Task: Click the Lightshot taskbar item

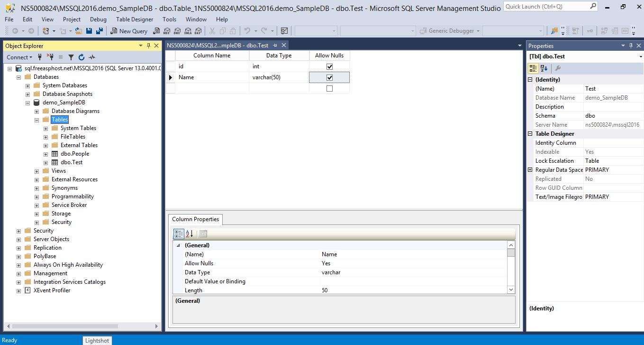Action: (97, 340)
